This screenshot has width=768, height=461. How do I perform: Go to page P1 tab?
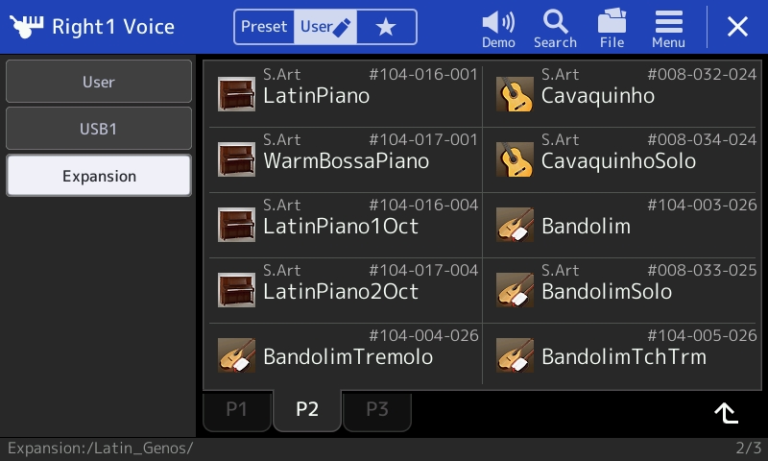(x=237, y=410)
